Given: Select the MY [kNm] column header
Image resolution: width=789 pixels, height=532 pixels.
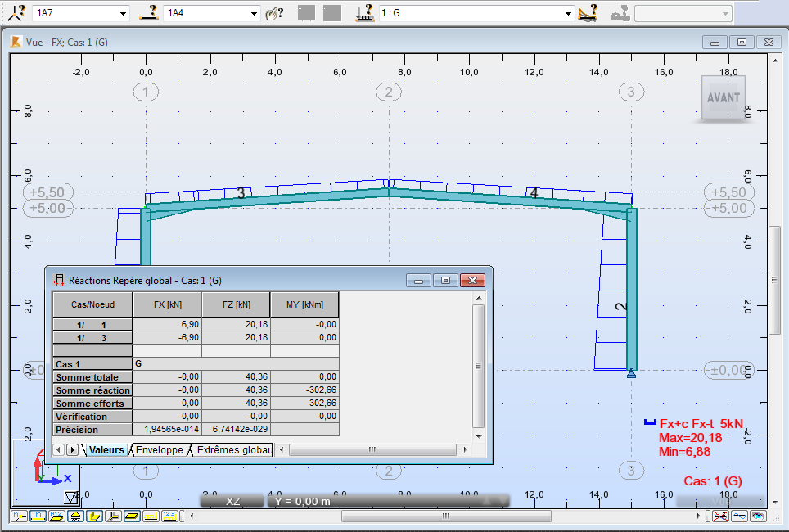Looking at the screenshot, I should pyautogui.click(x=305, y=304).
